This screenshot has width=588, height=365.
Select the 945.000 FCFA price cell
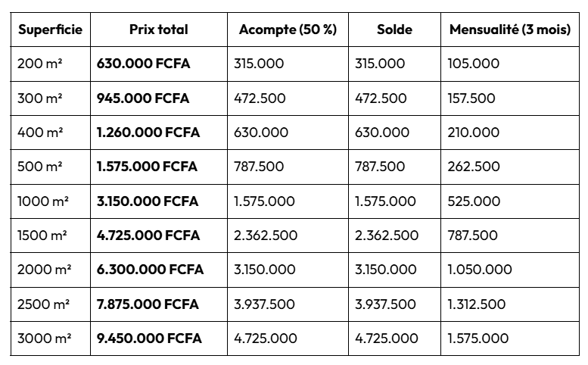tap(159, 98)
